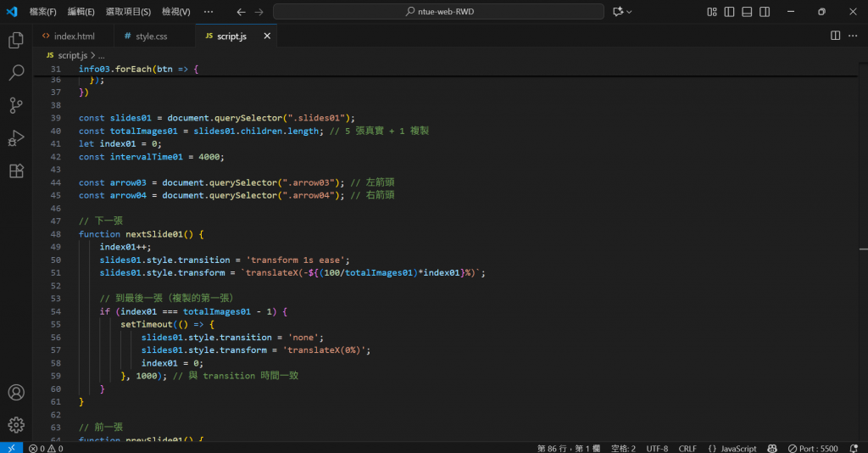
Task: Click Copilot status icon in status bar
Action: point(772,448)
